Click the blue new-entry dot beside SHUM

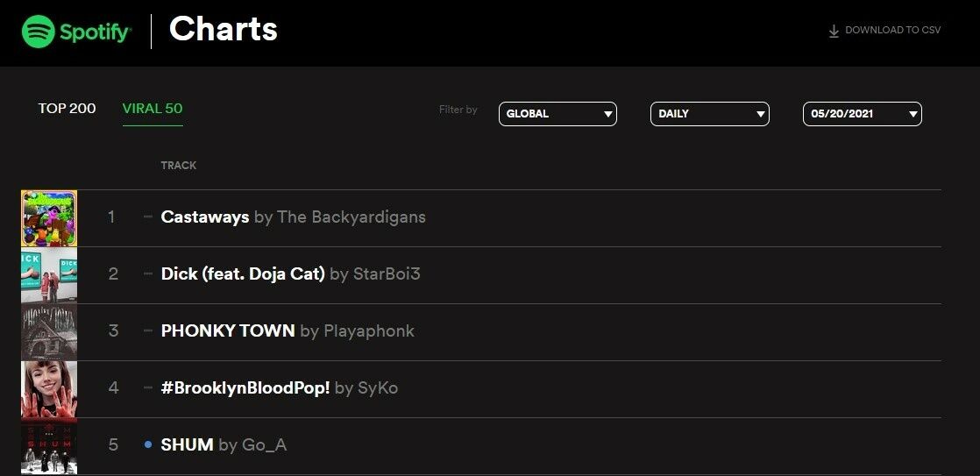point(148,444)
